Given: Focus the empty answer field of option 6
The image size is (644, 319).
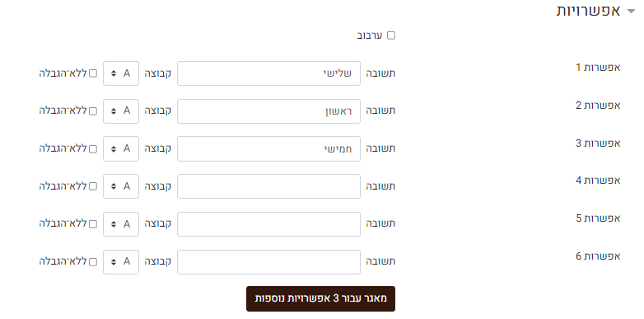Looking at the screenshot, I should pyautogui.click(x=268, y=262).
